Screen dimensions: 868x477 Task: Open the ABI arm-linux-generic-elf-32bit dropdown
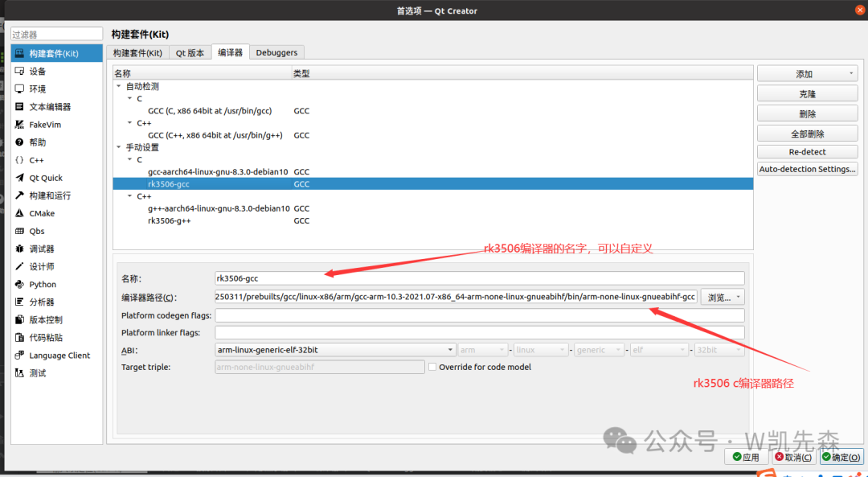click(x=335, y=350)
